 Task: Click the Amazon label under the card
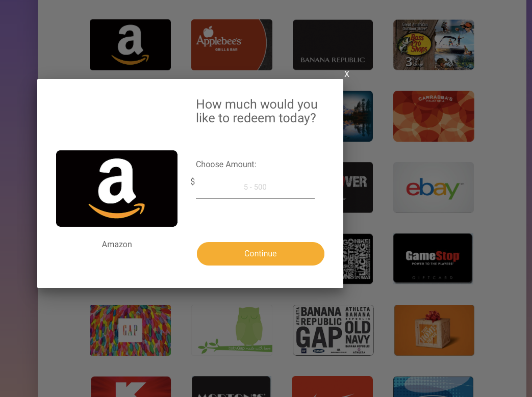[117, 245]
